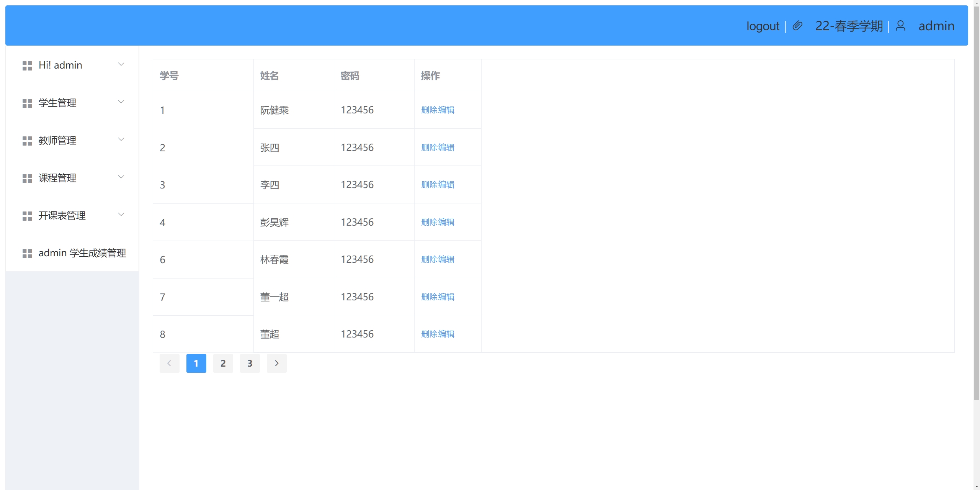Open the 教师管理 sidebar menu
980x490 pixels.
72,140
